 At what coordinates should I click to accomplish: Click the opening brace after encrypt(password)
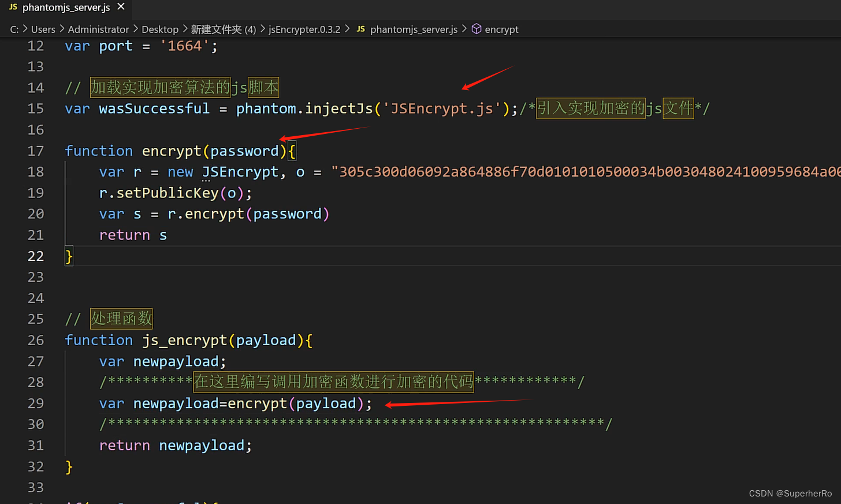pyautogui.click(x=292, y=151)
